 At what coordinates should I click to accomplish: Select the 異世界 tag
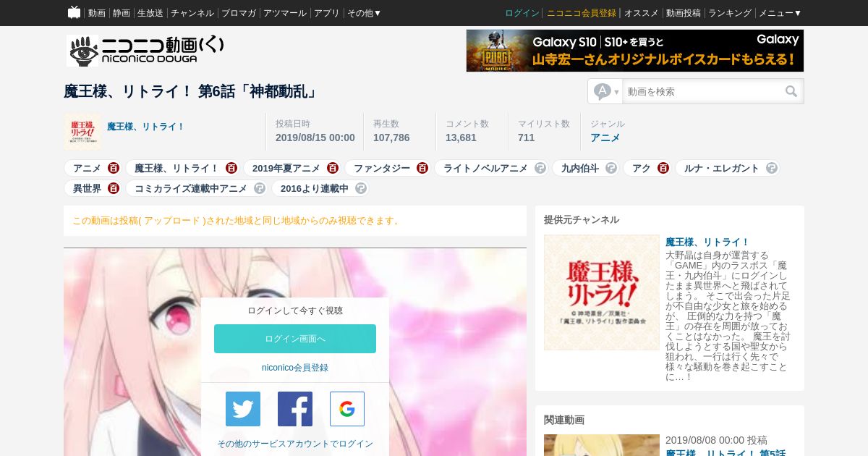(87, 188)
